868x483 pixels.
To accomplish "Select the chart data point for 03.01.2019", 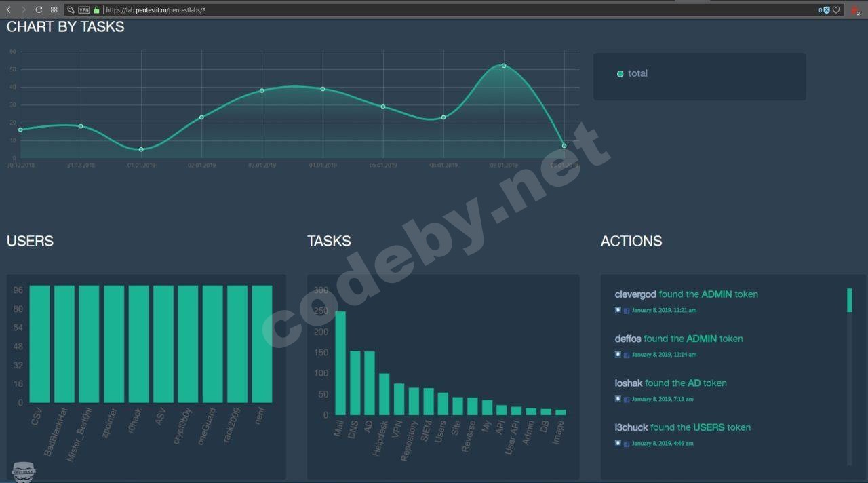I will pos(262,90).
